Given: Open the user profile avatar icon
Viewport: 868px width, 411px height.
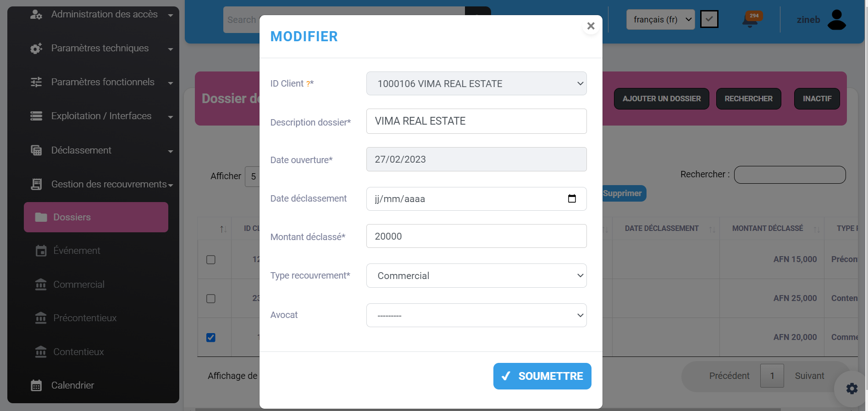Looking at the screenshot, I should [x=836, y=20].
